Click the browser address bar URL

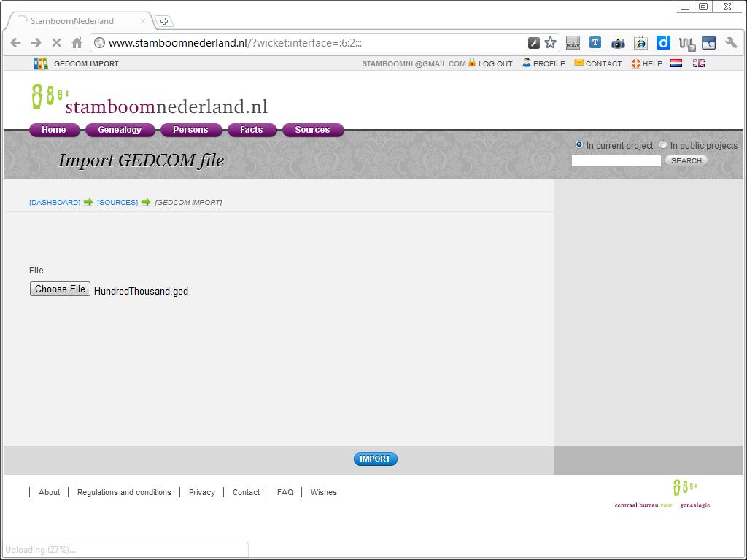pos(236,43)
